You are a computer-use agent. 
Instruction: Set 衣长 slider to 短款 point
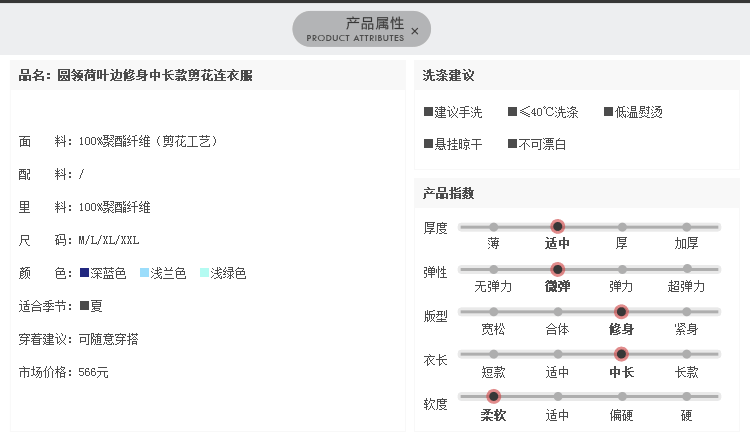point(494,354)
